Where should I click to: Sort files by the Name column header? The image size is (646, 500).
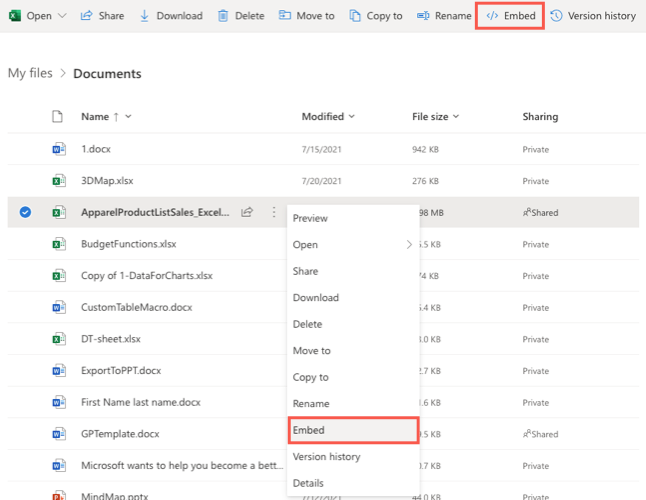(x=95, y=117)
